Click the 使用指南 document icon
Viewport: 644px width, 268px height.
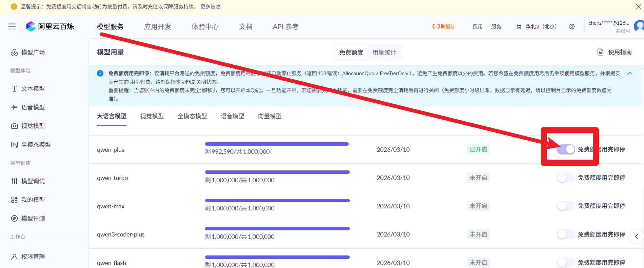pos(600,52)
